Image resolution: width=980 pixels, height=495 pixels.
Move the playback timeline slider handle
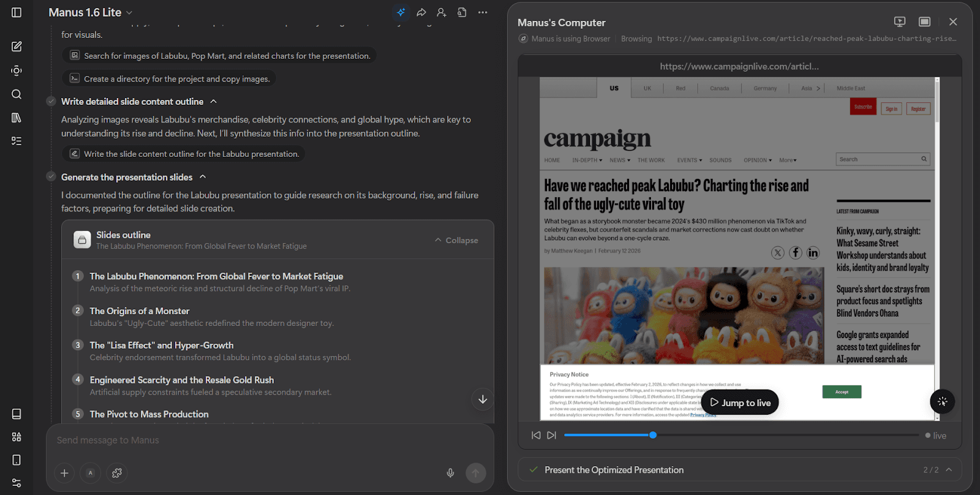pyautogui.click(x=653, y=435)
